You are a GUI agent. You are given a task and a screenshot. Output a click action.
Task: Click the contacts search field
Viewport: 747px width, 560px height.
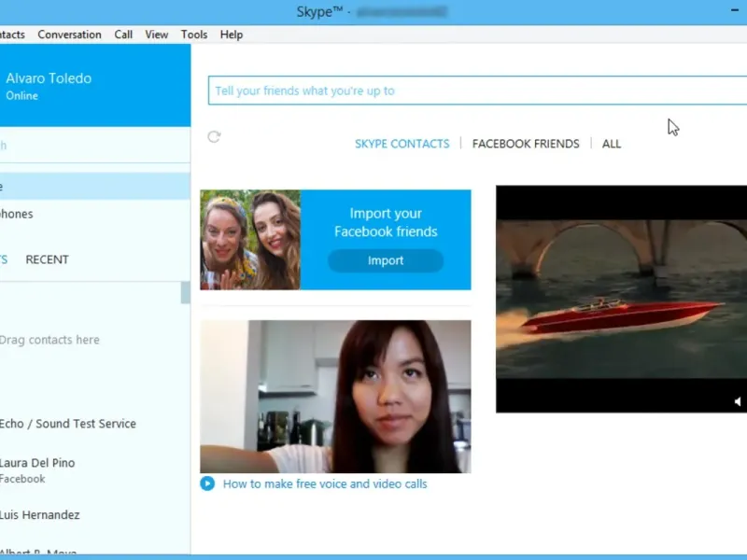[x=95, y=146]
